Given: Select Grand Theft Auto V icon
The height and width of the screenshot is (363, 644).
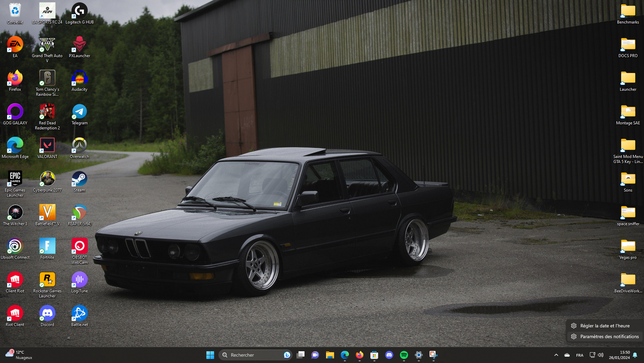Looking at the screenshot, I should pyautogui.click(x=47, y=49).
